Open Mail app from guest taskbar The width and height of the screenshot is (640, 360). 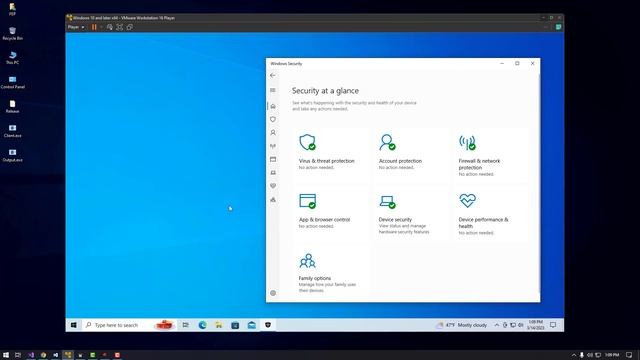(x=251, y=325)
